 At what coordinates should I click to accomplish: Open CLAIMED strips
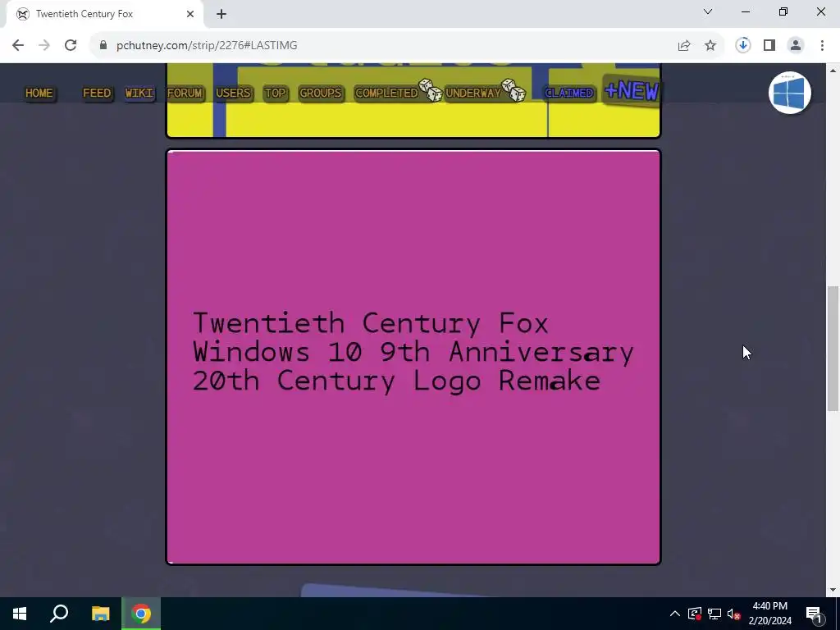click(569, 94)
